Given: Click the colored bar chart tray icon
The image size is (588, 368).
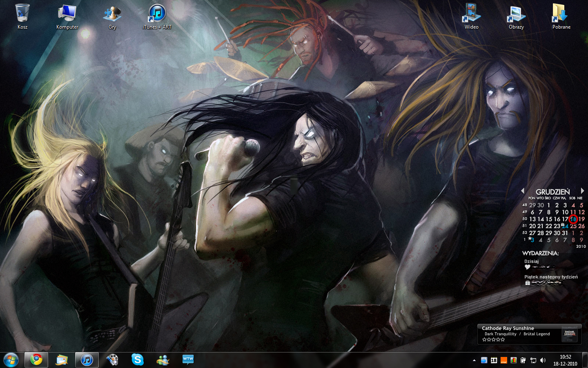Looking at the screenshot, I should click(x=513, y=360).
